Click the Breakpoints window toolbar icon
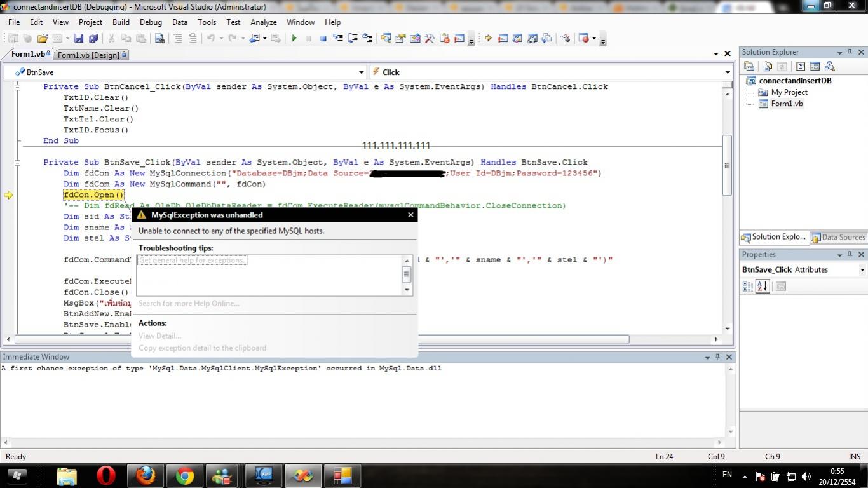This screenshot has width=868, height=488. pyautogui.click(x=584, y=38)
